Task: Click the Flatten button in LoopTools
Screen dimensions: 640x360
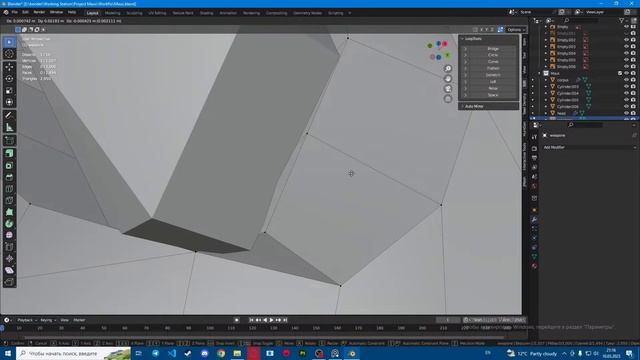Action: tap(493, 68)
